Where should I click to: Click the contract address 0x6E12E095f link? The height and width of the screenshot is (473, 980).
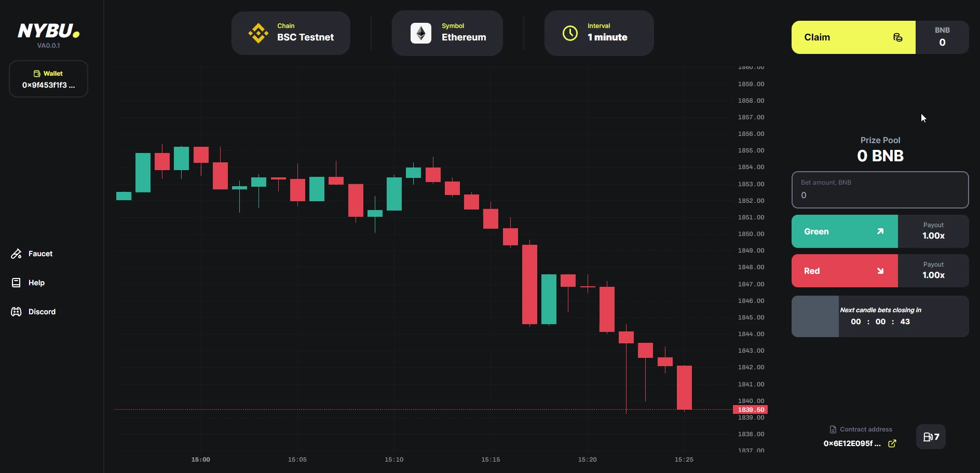tap(852, 443)
